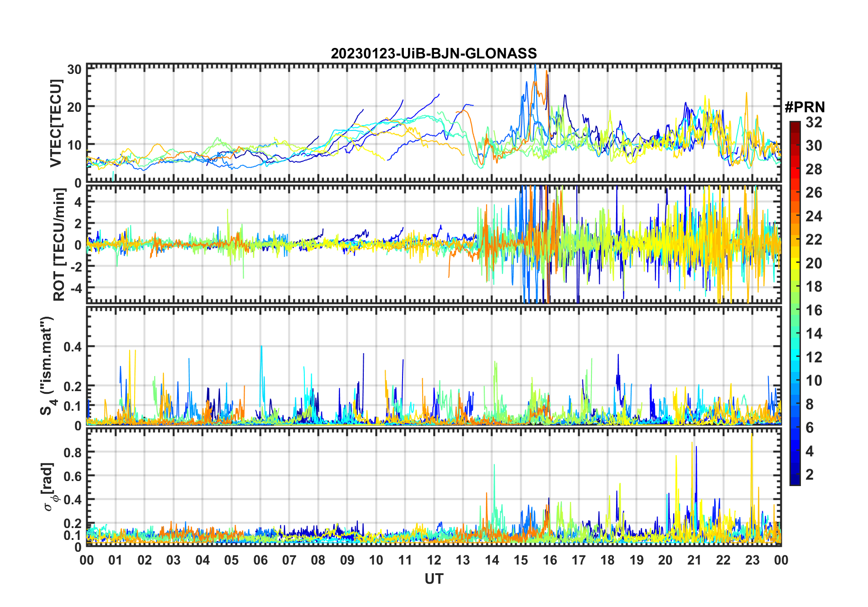868x607 pixels.
Task: Click the S4 ("ism.mat") y-axis label
Action: click(x=47, y=366)
